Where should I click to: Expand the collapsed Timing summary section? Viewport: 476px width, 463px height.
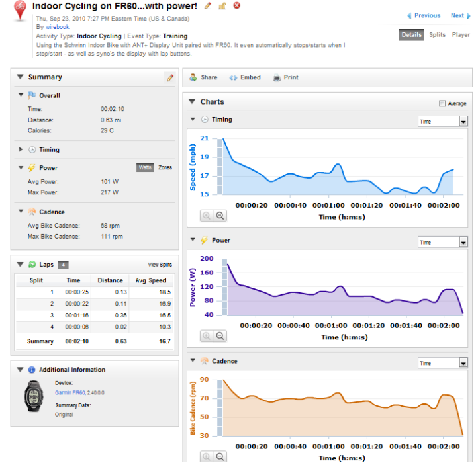click(21, 149)
